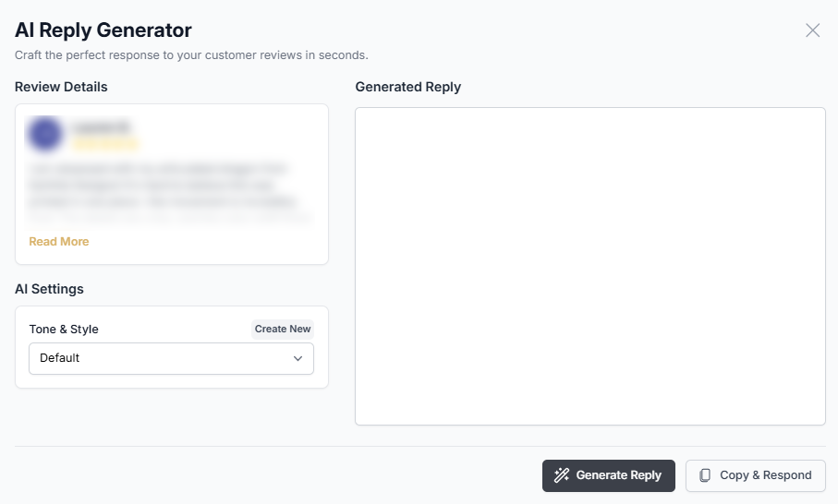Screen dimensions: 838x504
Task: Click the blurred reviewer name
Action: (x=102, y=126)
